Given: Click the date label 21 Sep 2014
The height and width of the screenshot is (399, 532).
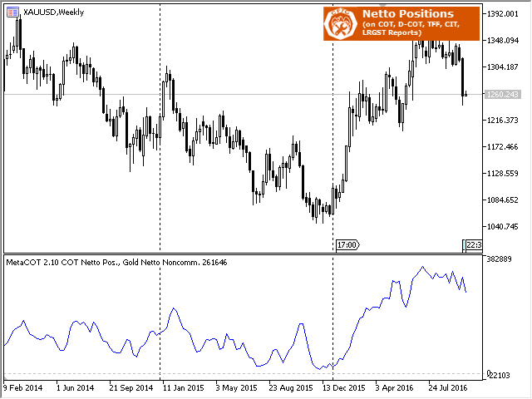Looking at the screenshot, I should (131, 388).
